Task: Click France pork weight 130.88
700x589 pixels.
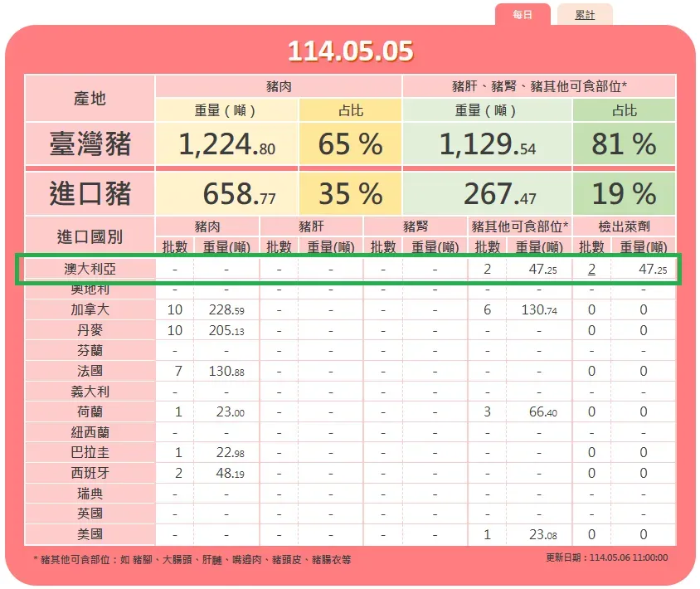Action: tap(226, 371)
